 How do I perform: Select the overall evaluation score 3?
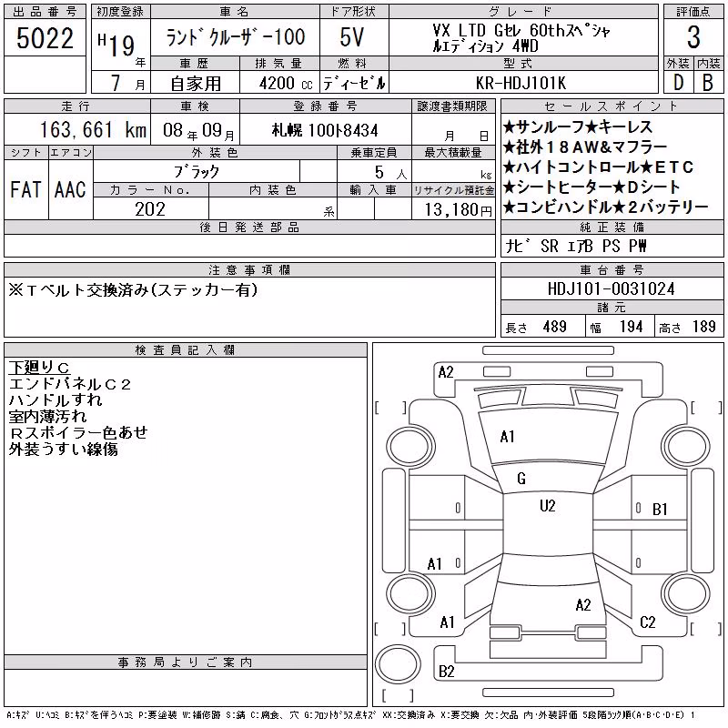click(x=693, y=37)
